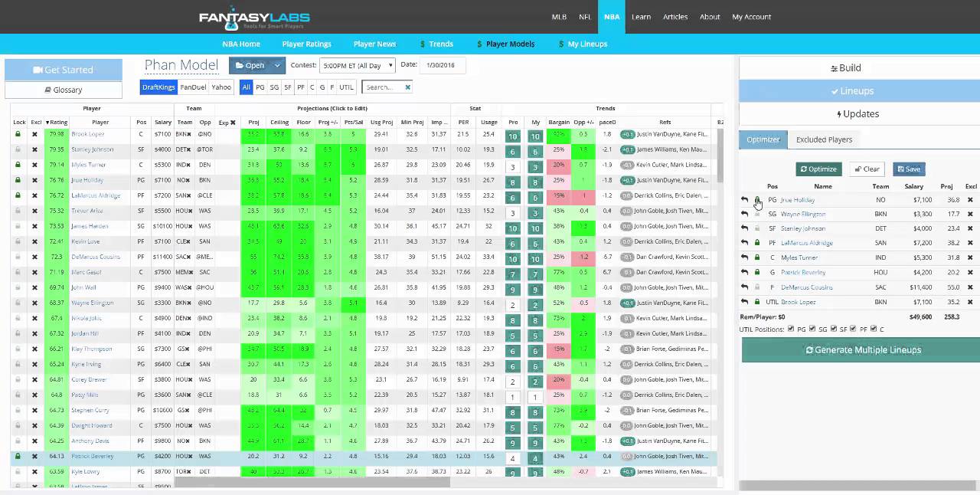980x495 pixels.
Task: Open the model dropdown arrow next to Open
Action: click(x=278, y=65)
